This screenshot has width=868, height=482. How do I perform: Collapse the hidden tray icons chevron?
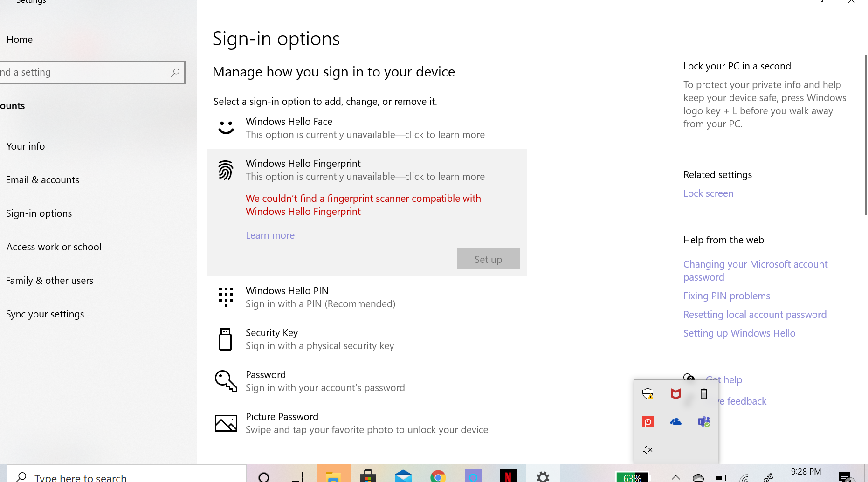tap(676, 477)
